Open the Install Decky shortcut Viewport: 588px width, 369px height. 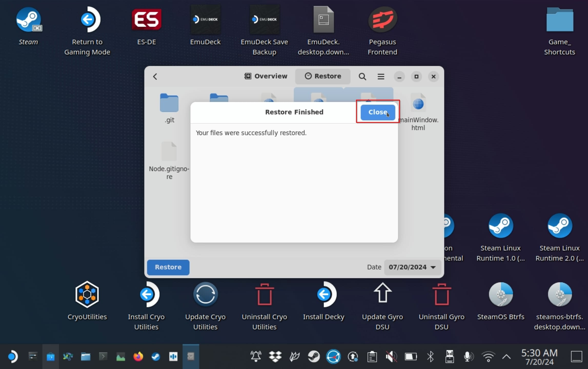323,301
